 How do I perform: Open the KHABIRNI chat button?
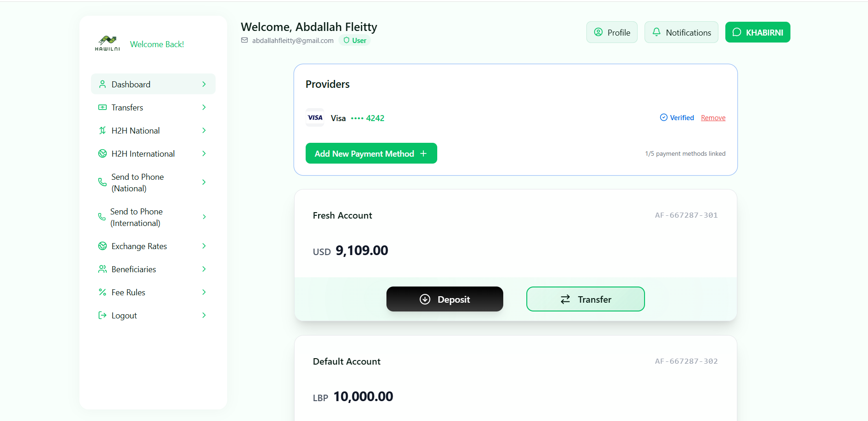(x=757, y=32)
